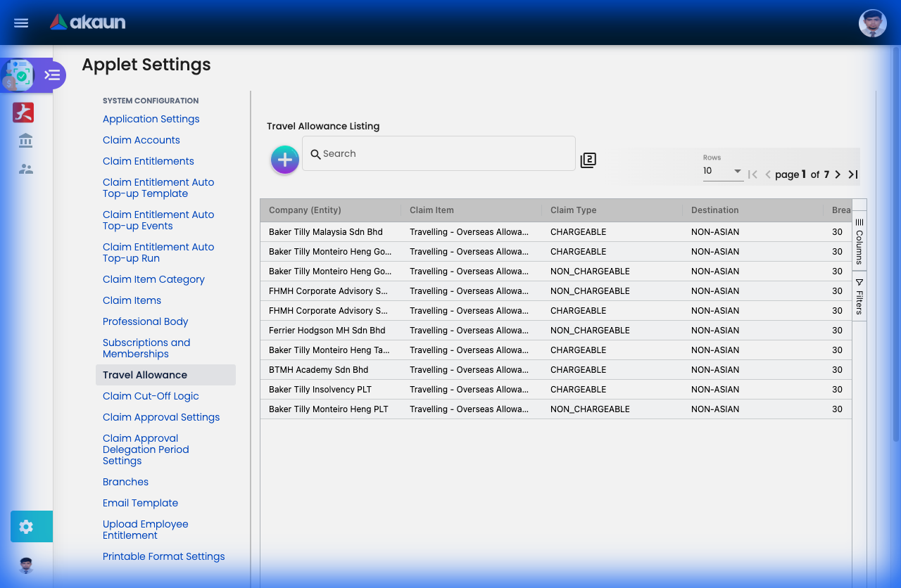This screenshot has height=588, width=901.
Task: Jump to the last page of listings
Action: (852, 174)
